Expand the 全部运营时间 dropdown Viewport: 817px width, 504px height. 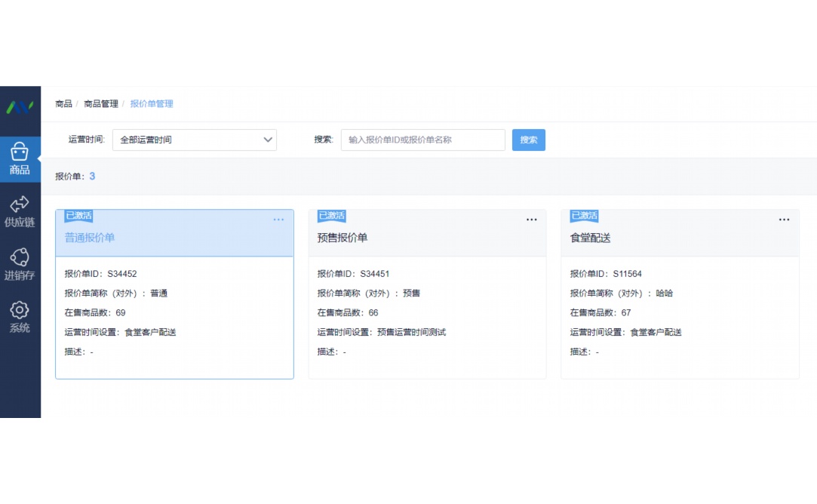pos(194,140)
